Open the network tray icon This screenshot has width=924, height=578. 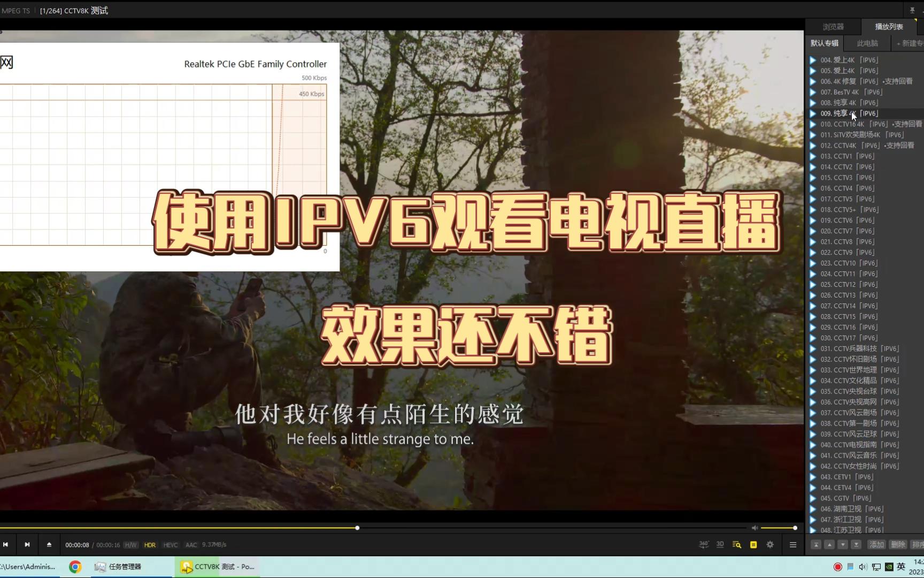(876, 567)
